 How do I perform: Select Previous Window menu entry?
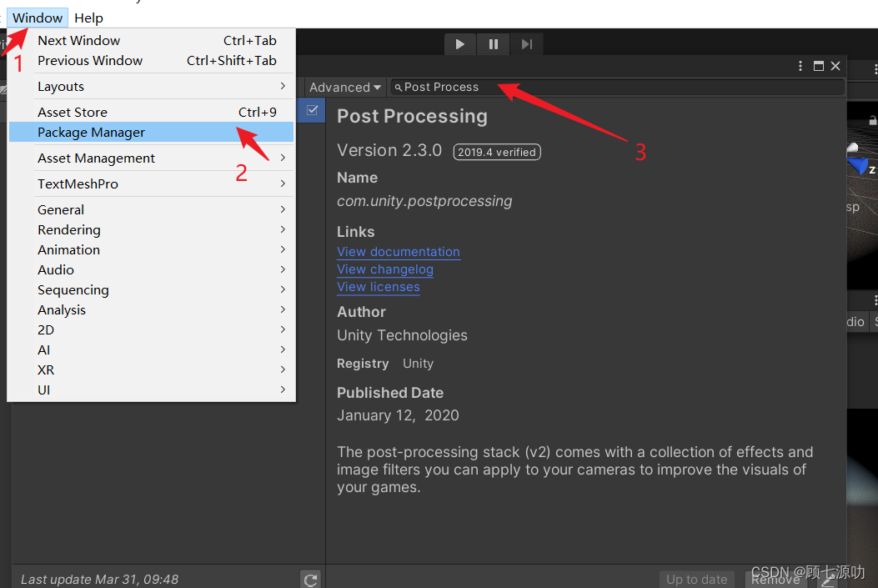(x=151, y=61)
